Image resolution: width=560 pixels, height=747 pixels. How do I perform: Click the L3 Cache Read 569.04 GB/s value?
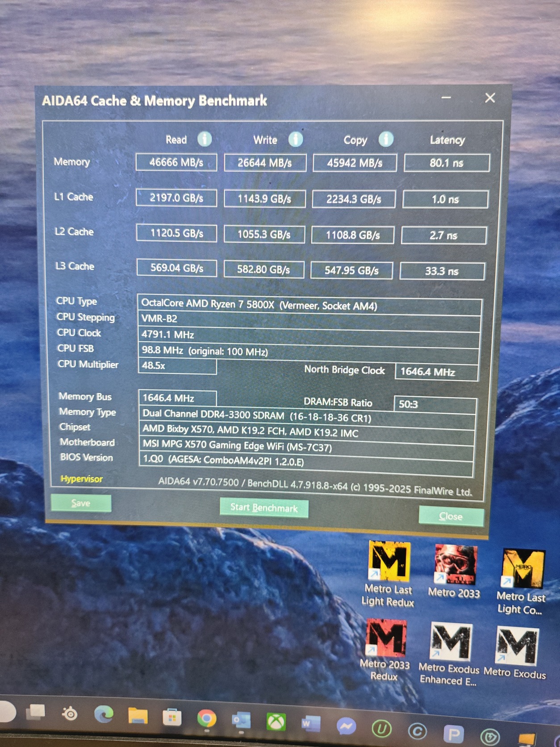coord(177,268)
